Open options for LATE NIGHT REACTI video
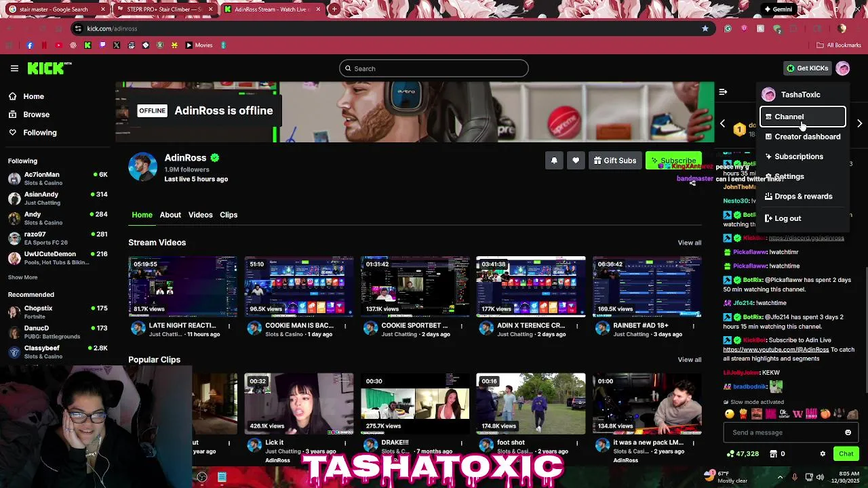The height and width of the screenshot is (488, 868). 229,326
